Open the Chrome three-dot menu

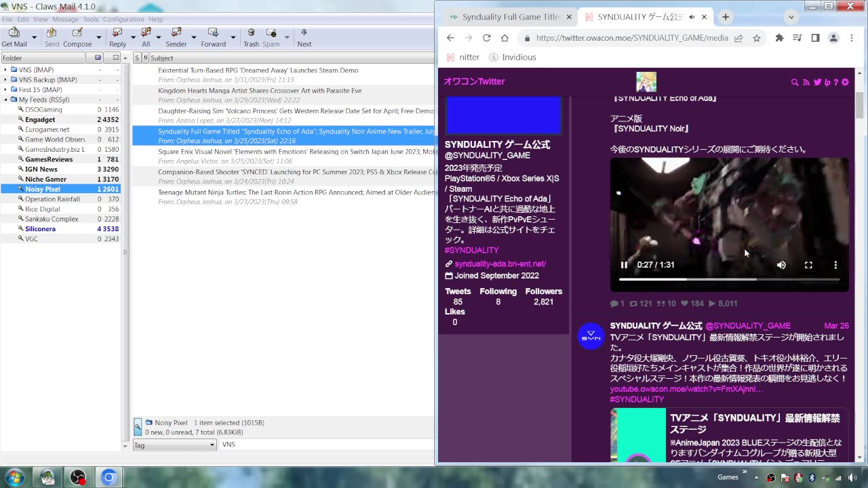pyautogui.click(x=852, y=38)
